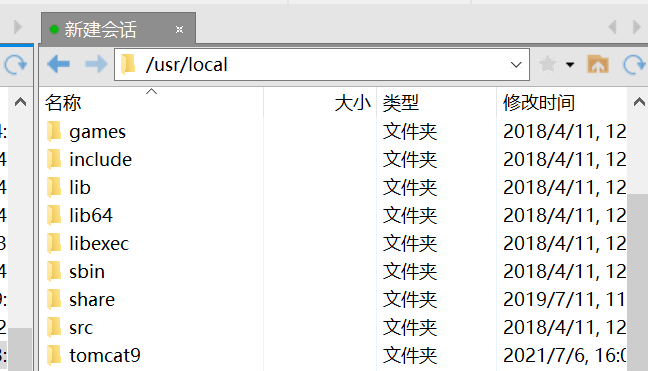This screenshot has width=648, height=371.
Task: Click the share folder icon
Action: tap(54, 300)
